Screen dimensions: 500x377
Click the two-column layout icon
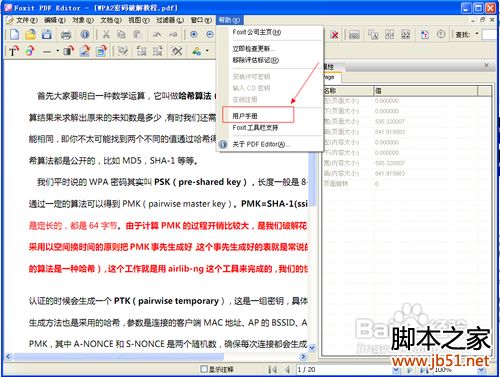pos(389,34)
